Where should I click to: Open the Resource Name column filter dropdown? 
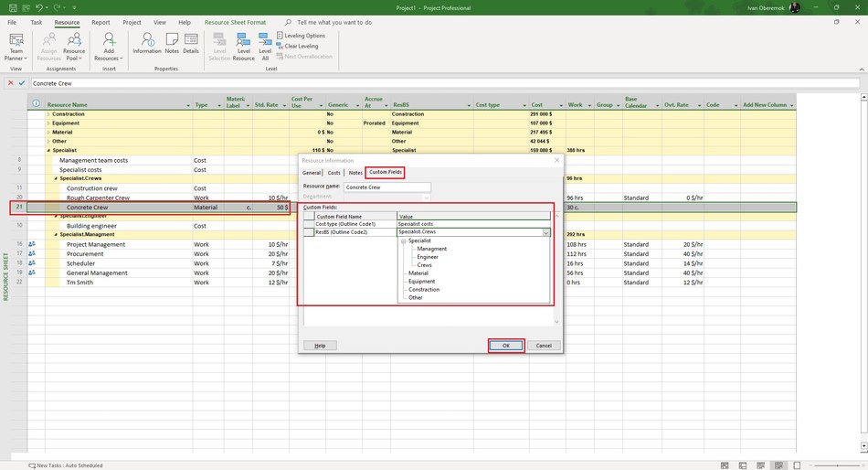pyautogui.click(x=188, y=105)
